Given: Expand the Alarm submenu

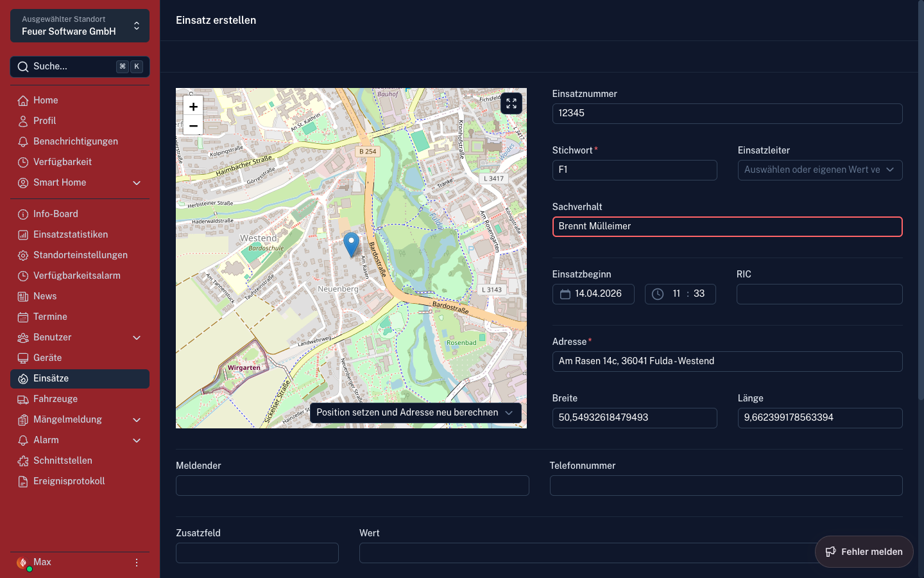Looking at the screenshot, I should click(137, 441).
